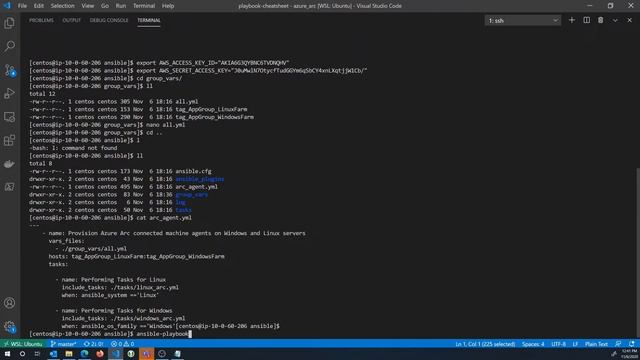Open the Run menu

[120, 6]
